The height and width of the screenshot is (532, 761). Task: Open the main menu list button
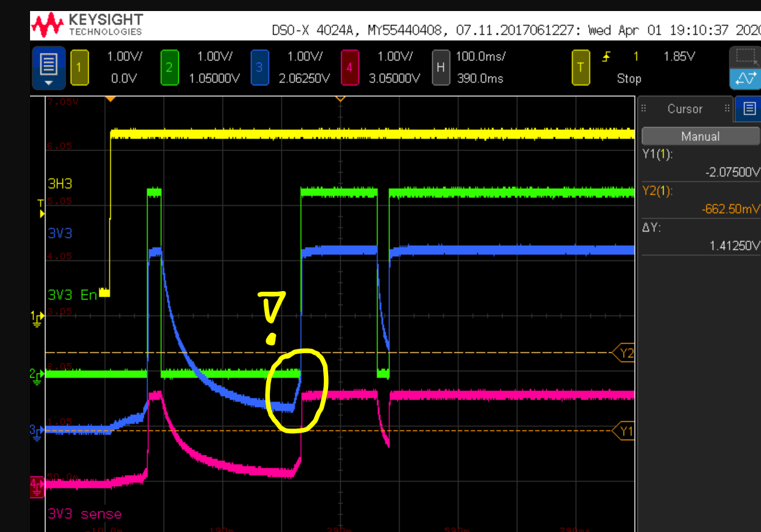(x=49, y=67)
